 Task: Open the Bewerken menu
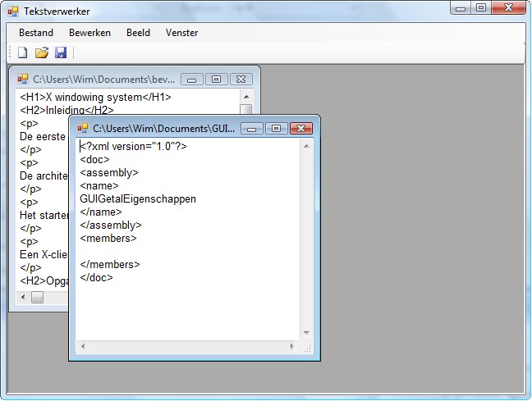pyautogui.click(x=89, y=33)
